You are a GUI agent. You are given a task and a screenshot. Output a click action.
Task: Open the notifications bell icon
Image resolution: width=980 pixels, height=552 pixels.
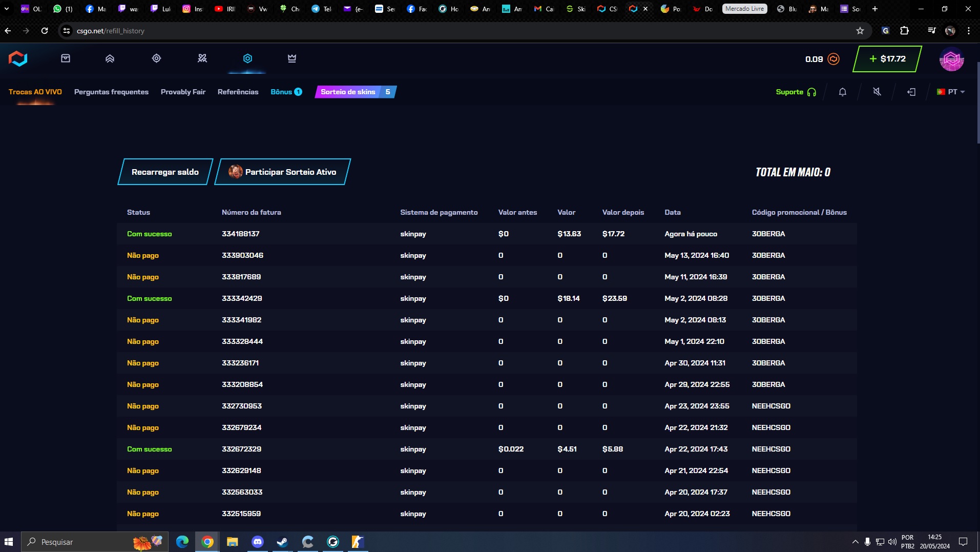(x=842, y=92)
